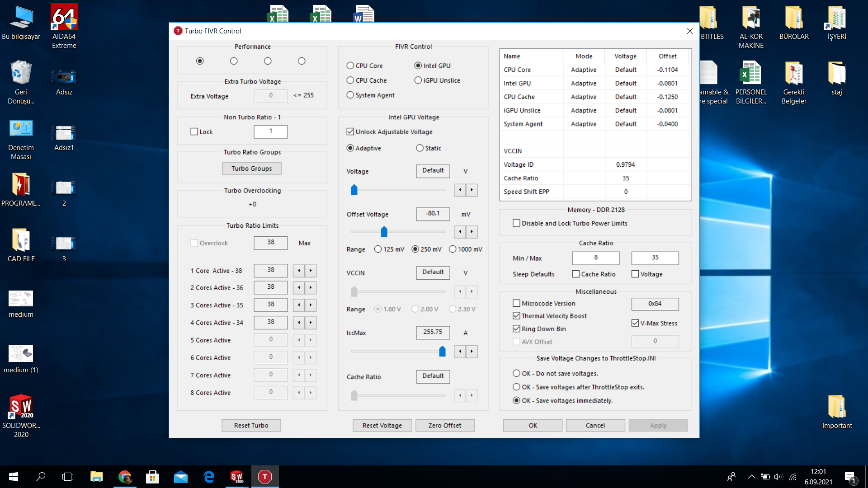Click the ThrottleStop taskbar icon
868x488 pixels.
click(x=265, y=477)
